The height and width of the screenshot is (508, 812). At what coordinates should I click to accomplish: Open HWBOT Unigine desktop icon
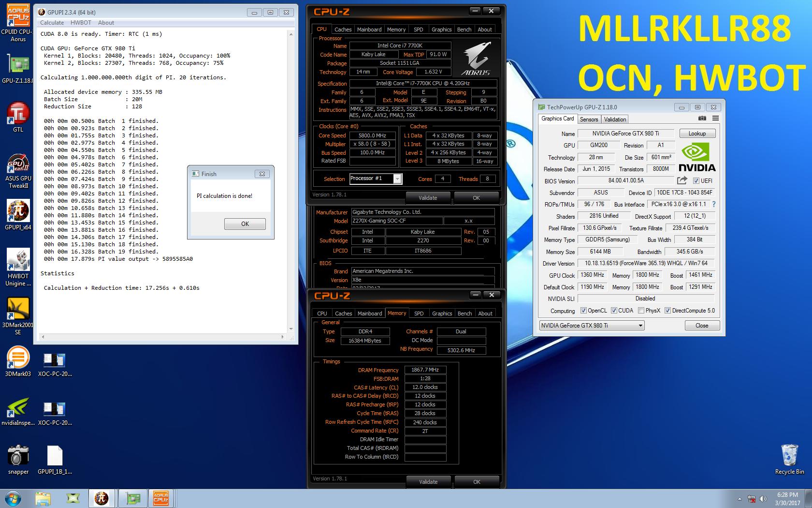[x=18, y=267]
